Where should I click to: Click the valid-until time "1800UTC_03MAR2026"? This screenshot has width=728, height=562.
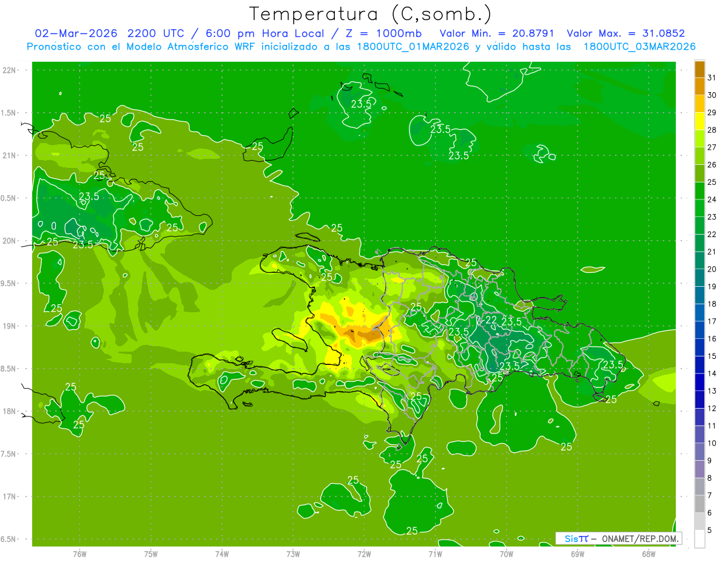[x=639, y=47]
